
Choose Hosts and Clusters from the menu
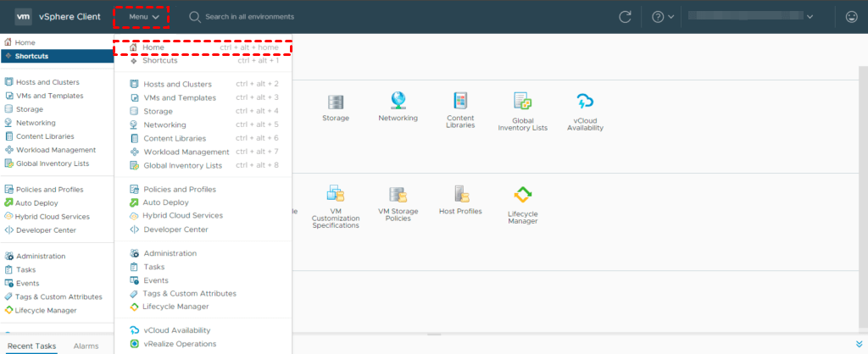point(203,84)
